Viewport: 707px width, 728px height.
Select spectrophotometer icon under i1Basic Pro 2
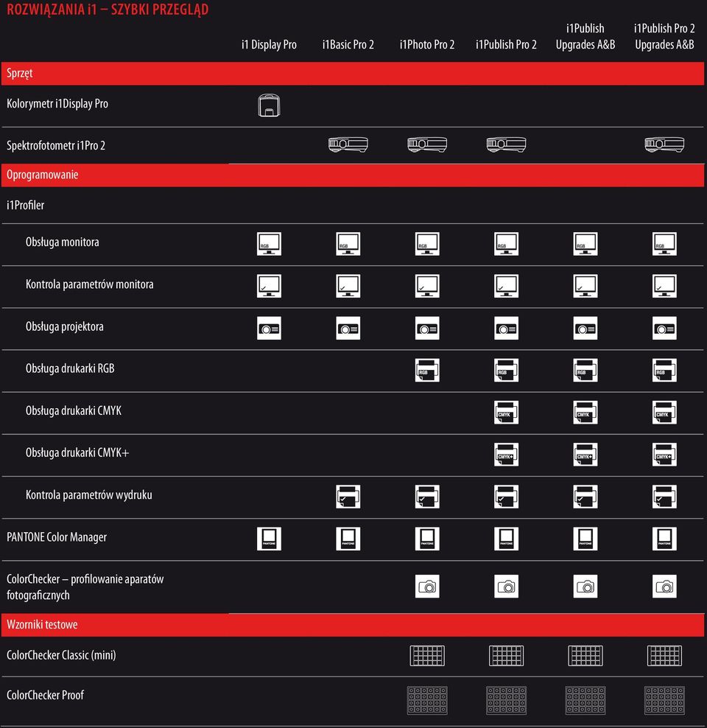(x=348, y=144)
